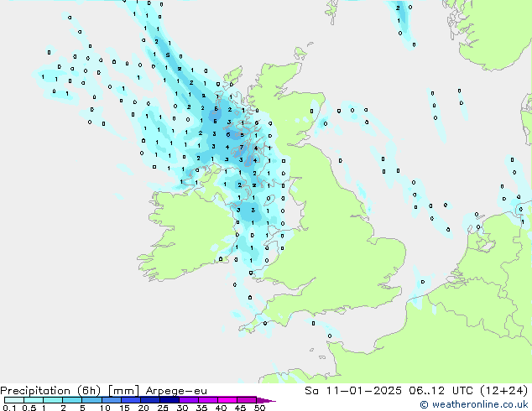
Task: Click the "Sa 11-01-2025" date text
Action: (353, 391)
